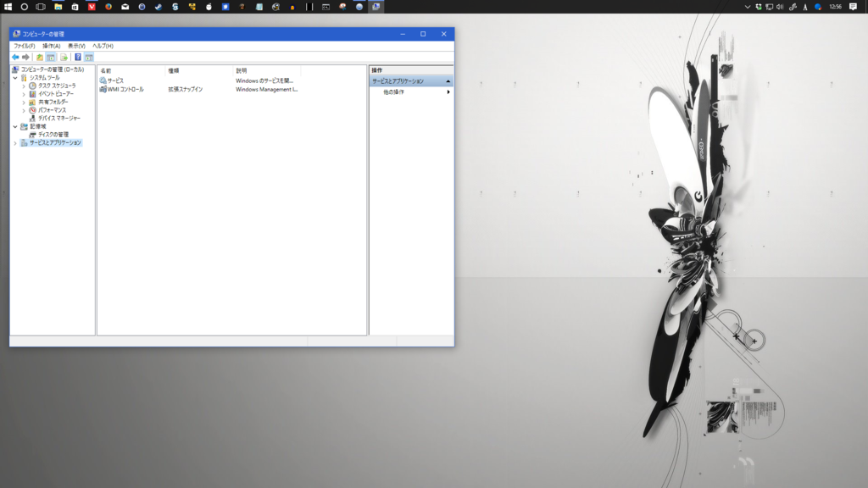This screenshot has width=868, height=488.
Task: Click the Back arrow toolbar icon
Action: [15, 57]
